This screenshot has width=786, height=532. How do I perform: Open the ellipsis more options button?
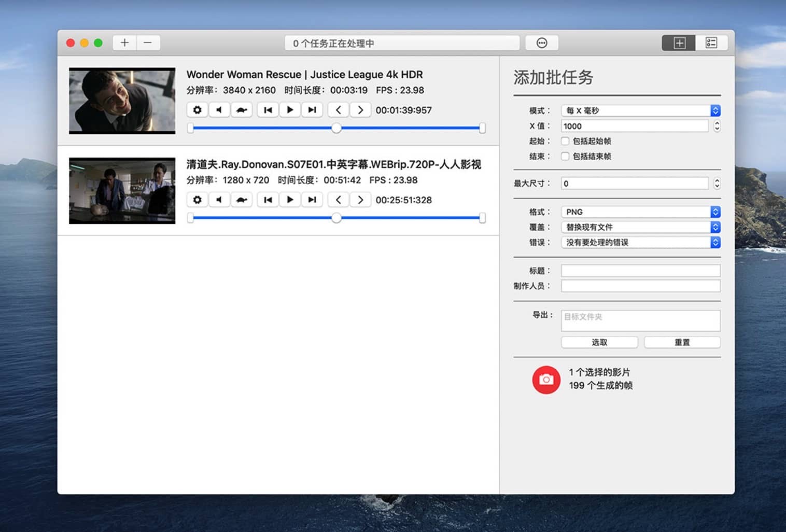[x=541, y=43]
